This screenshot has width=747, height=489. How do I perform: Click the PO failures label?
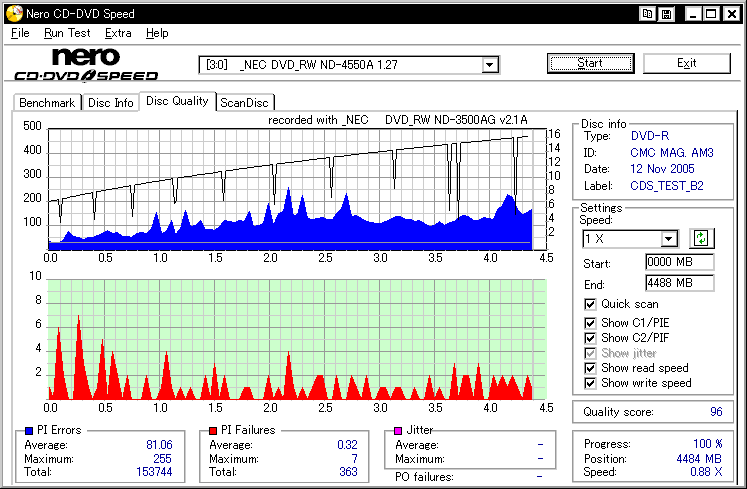[x=424, y=477]
